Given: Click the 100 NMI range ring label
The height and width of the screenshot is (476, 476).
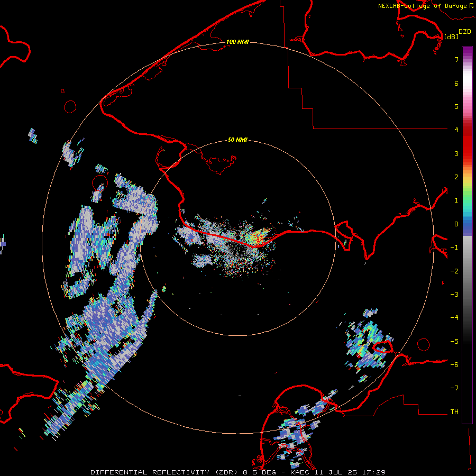Looking at the screenshot, I should pos(237,42).
